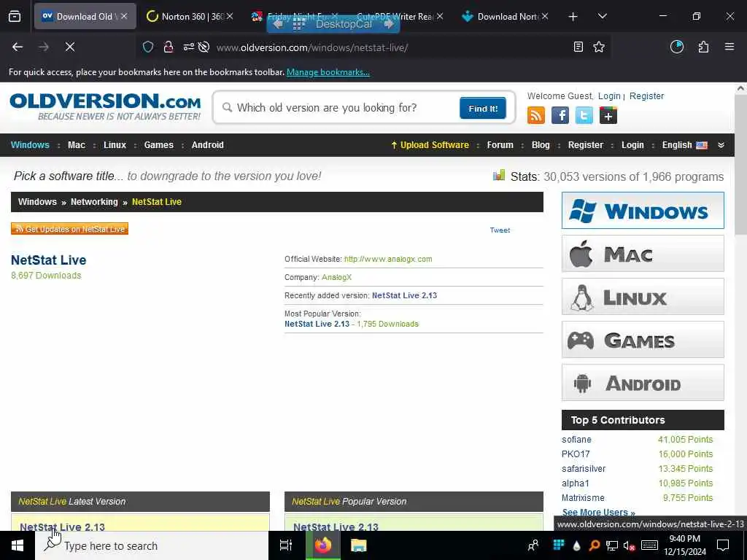747x560 pixels.
Task: Open the Forum link
Action: tap(500, 145)
